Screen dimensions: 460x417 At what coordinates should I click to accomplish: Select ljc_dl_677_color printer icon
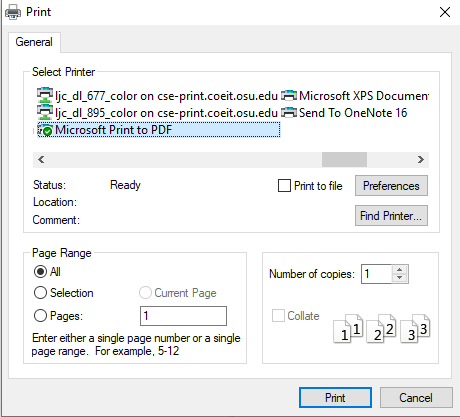tap(45, 95)
